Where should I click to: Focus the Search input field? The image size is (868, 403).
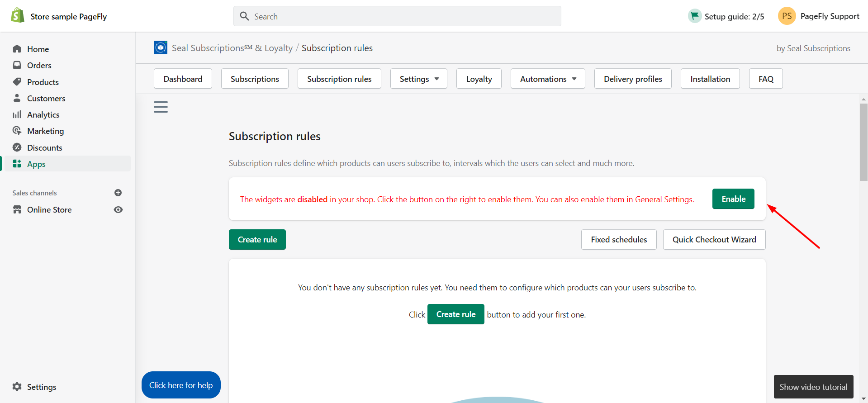click(397, 16)
